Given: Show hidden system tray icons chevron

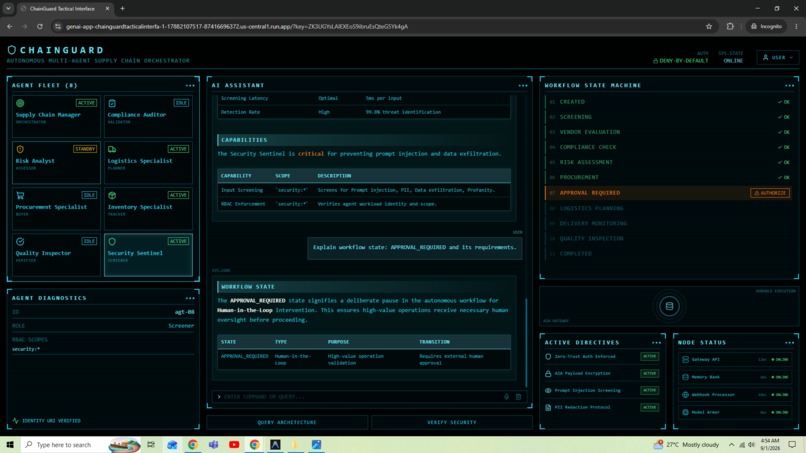Looking at the screenshot, I should coord(731,445).
